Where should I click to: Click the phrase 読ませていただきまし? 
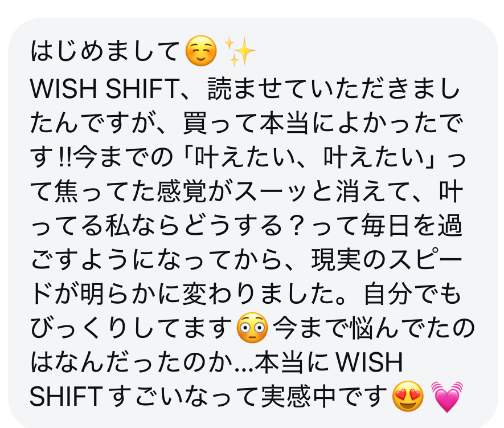[334, 89]
